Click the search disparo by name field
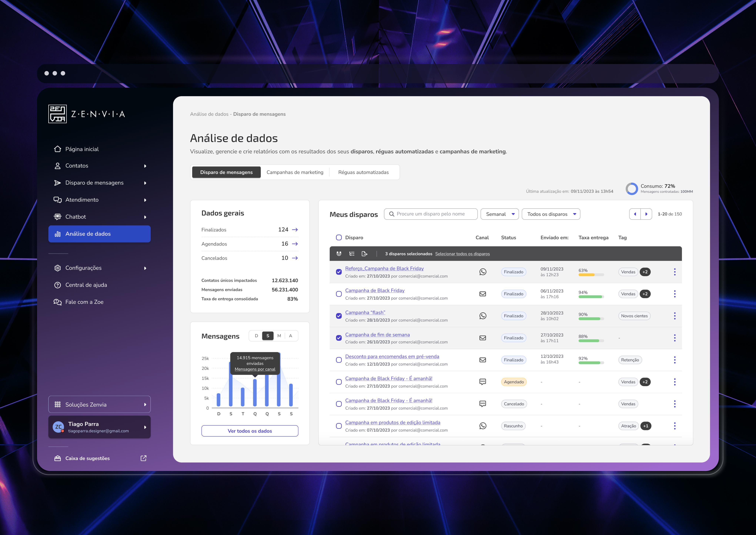This screenshot has height=535, width=756. (x=430, y=214)
